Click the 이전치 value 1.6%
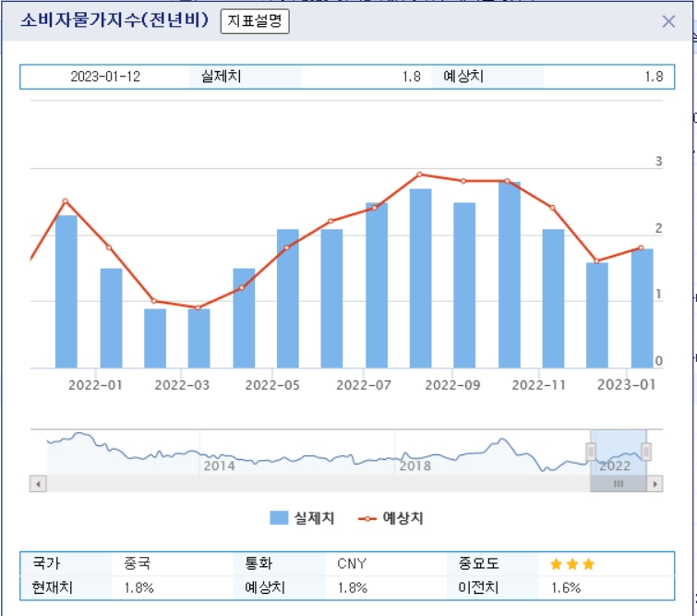 566,588
